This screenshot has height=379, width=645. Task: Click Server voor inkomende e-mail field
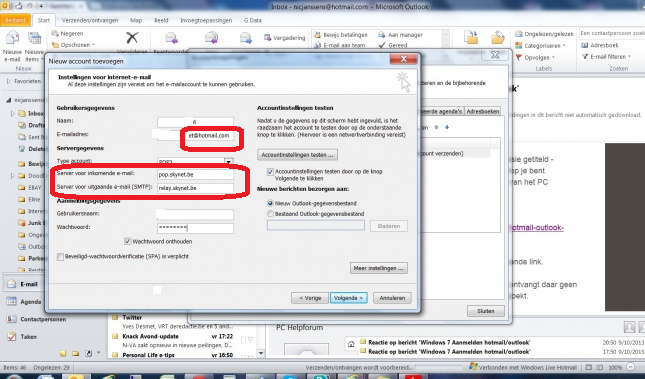coord(195,174)
